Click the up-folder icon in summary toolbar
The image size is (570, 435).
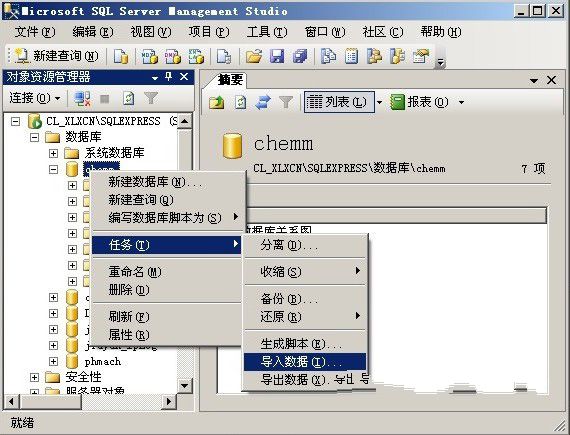click(217, 102)
